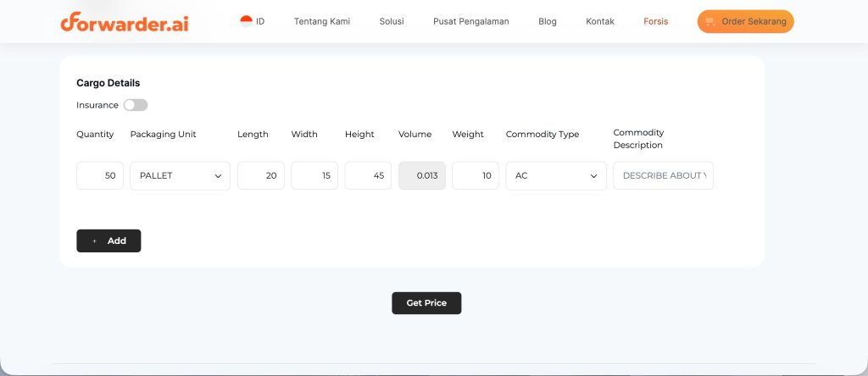
Task: Click the Length column label
Action: click(x=253, y=135)
